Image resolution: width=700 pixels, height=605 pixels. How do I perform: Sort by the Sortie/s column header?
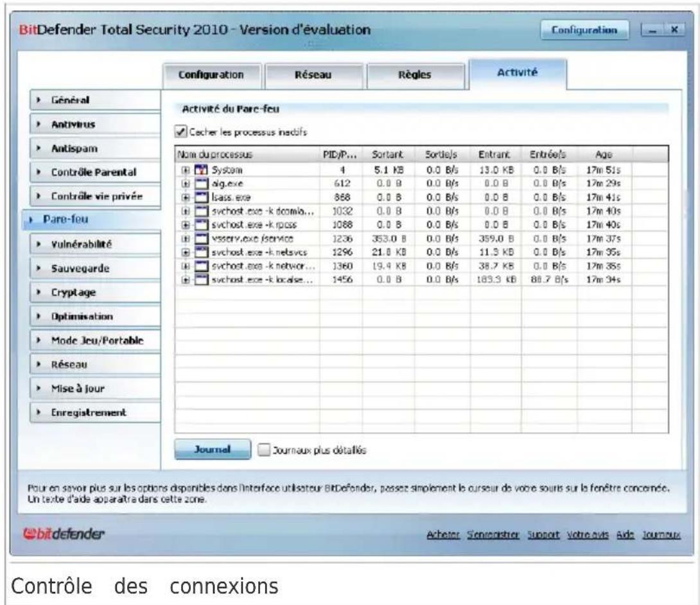442,155
